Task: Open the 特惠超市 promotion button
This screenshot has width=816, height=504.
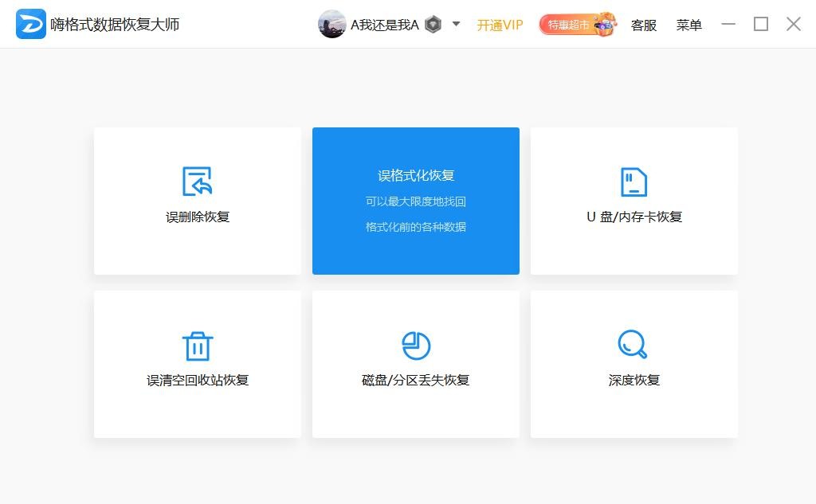Action: (x=577, y=25)
